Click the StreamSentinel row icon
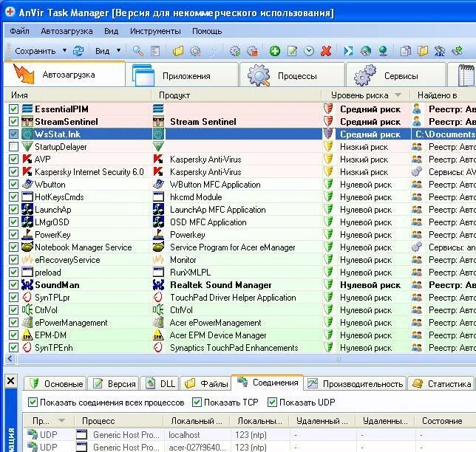This screenshot has height=452, width=476. [x=27, y=122]
